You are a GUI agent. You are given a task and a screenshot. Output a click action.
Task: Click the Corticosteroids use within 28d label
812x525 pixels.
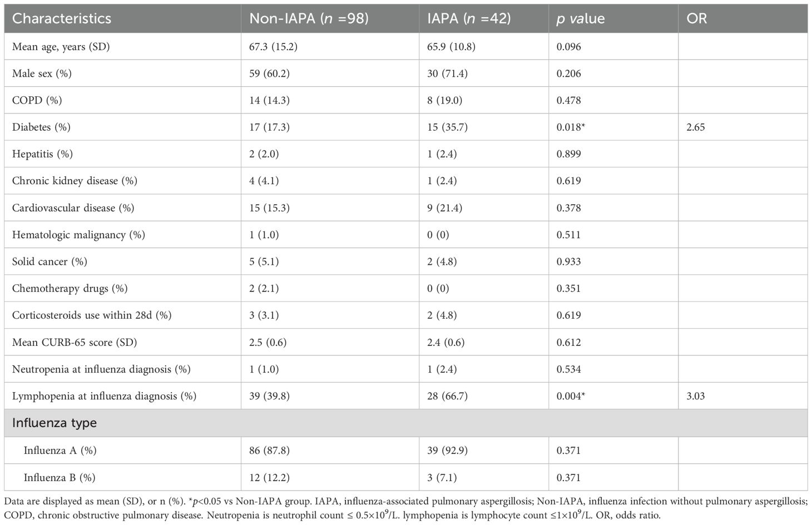tap(92, 315)
